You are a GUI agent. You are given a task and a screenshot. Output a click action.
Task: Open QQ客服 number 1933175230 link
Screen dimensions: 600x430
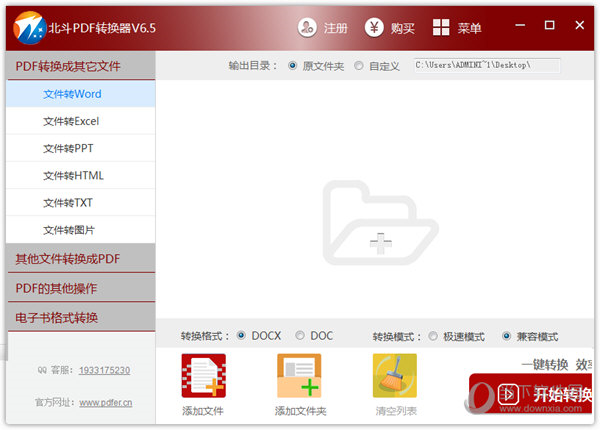104,370
